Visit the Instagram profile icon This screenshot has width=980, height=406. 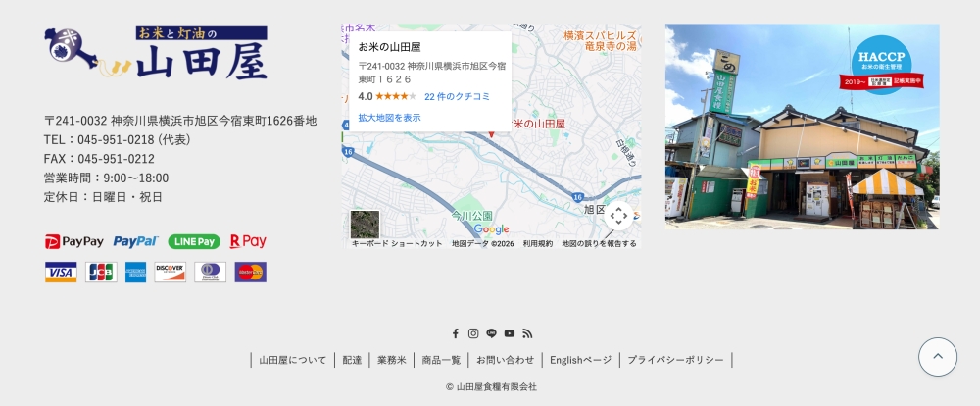pos(473,333)
